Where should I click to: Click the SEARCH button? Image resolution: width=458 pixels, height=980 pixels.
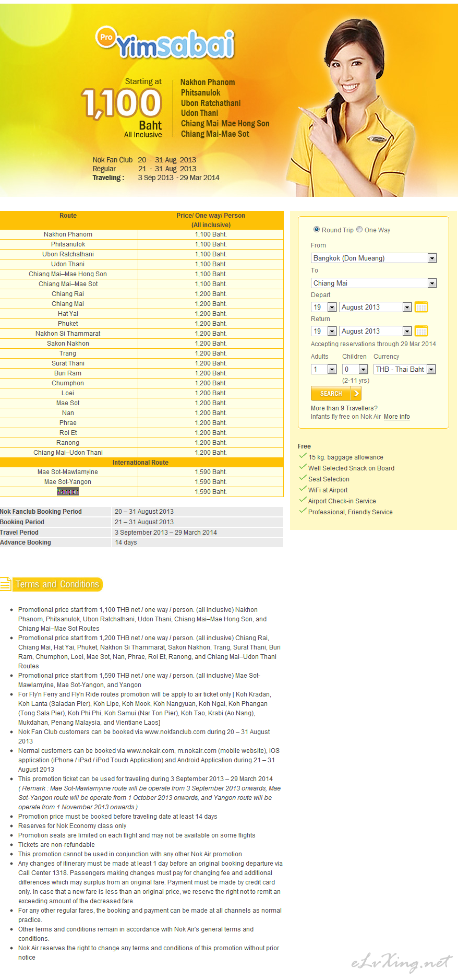click(336, 393)
